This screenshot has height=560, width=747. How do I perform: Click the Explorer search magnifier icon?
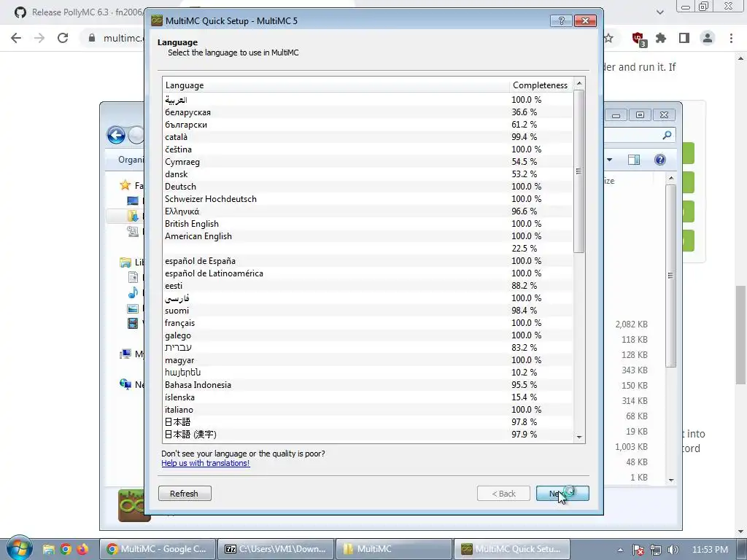pos(667,135)
